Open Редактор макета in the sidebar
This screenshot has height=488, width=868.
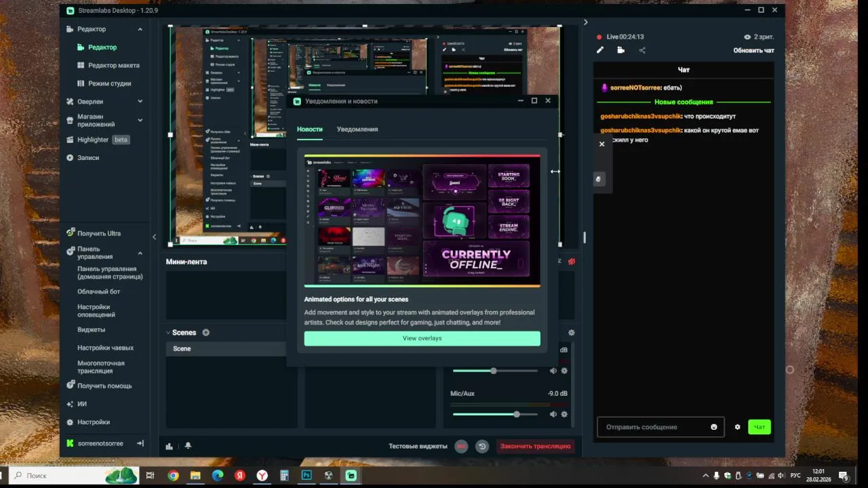pos(114,65)
